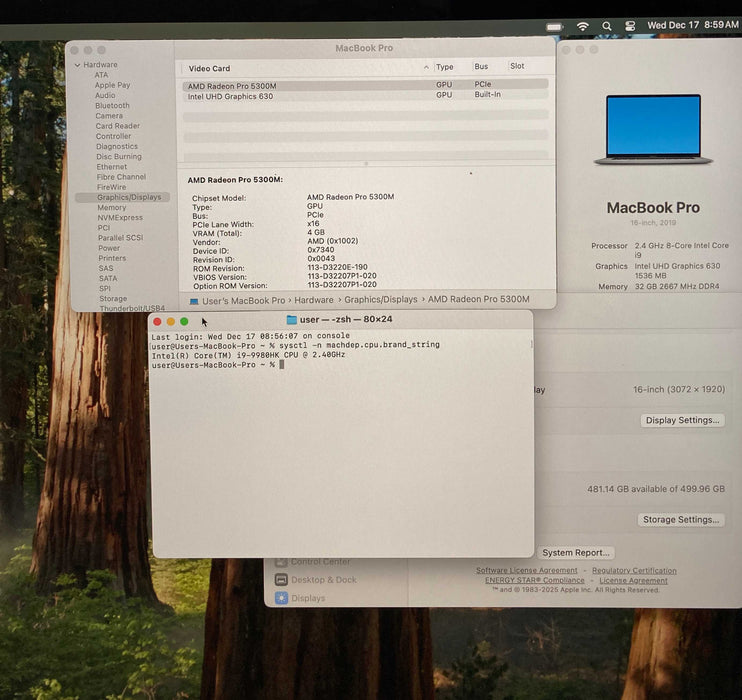Click the laptop icon in path bar
The image size is (742, 700).
194,301
